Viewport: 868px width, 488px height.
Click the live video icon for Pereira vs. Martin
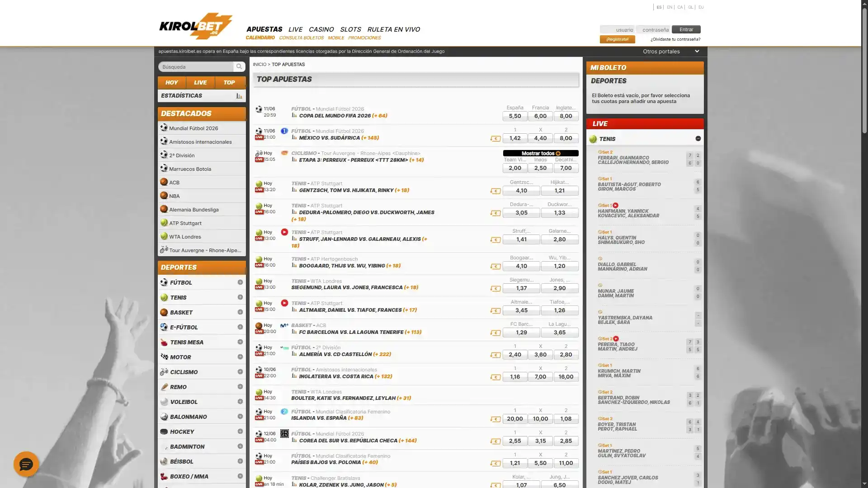point(616,339)
